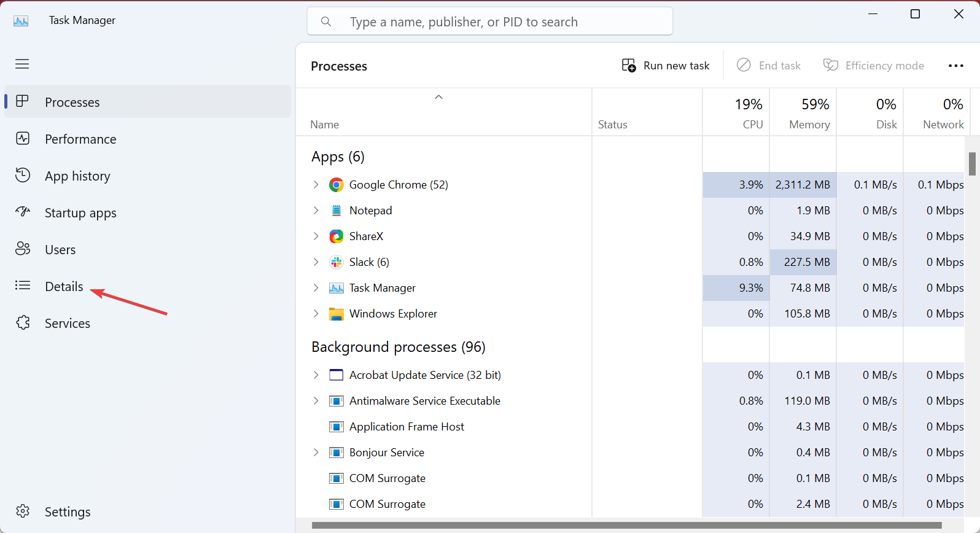Expand the Windows Explorer process row
The image size is (980, 533).
click(x=316, y=314)
